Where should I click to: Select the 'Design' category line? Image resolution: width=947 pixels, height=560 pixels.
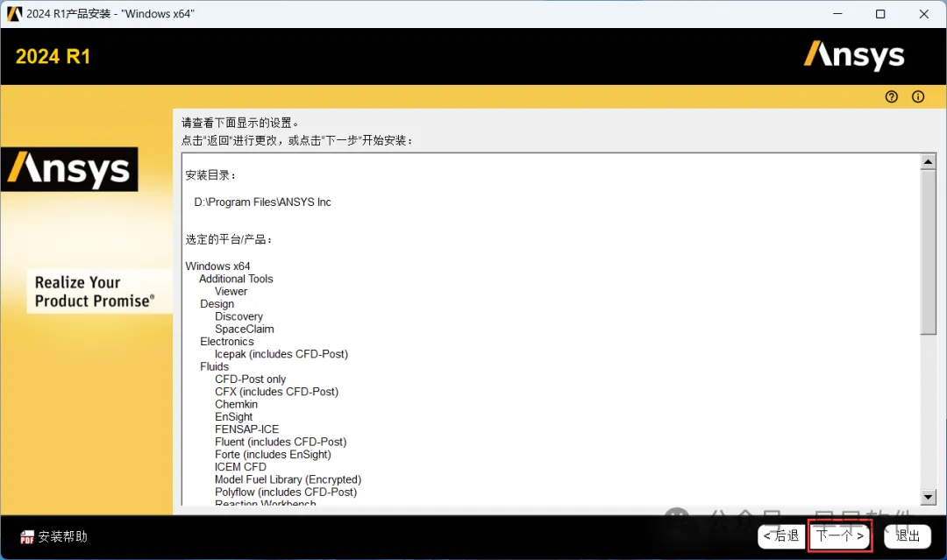point(217,304)
